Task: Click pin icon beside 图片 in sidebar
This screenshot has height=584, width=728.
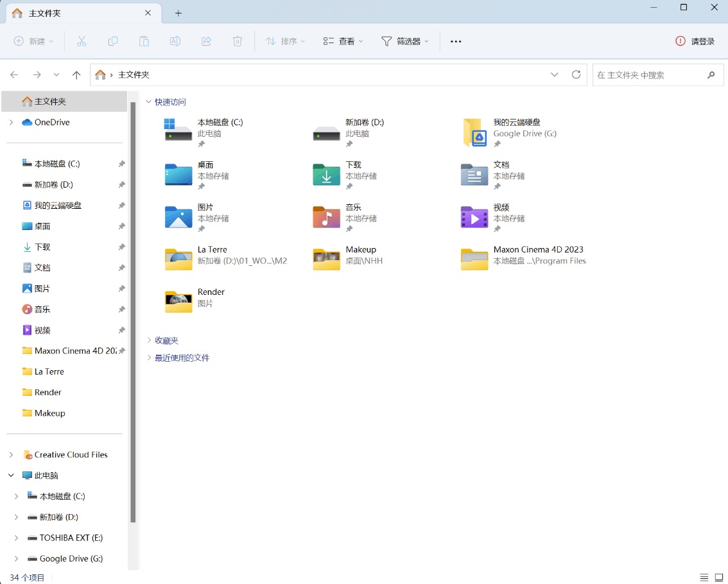Action: tap(121, 288)
